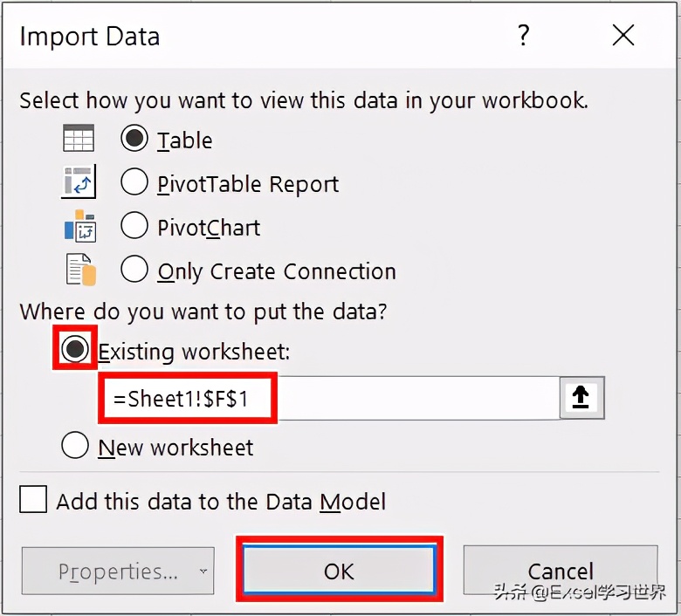Click the PivotTable Report icon
681x616 pixels.
(x=79, y=181)
